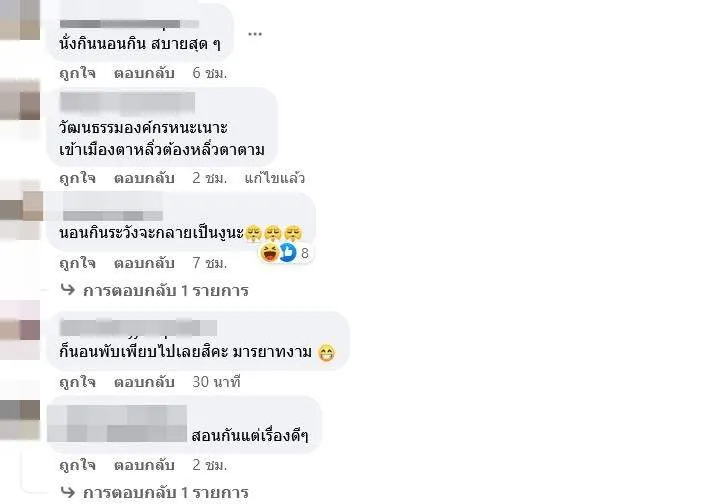This screenshot has height=504, width=716.
Task: Click the blue thumbs-up reaction icon
Action: (x=288, y=252)
